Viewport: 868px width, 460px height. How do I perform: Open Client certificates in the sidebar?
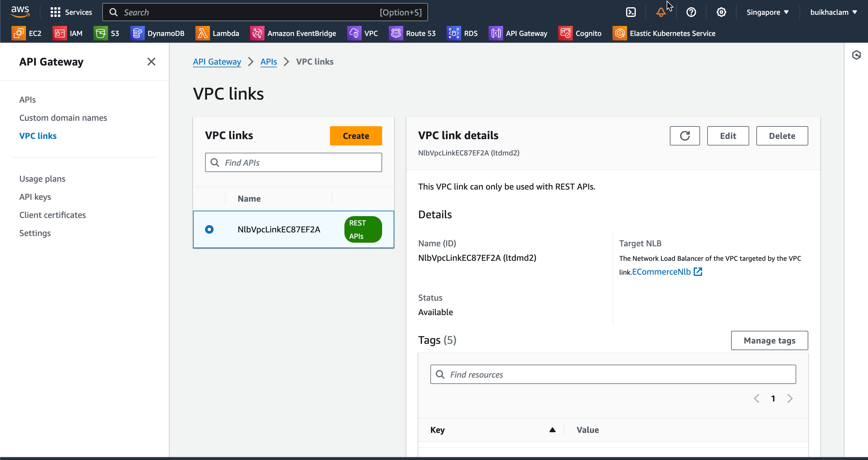[52, 215]
